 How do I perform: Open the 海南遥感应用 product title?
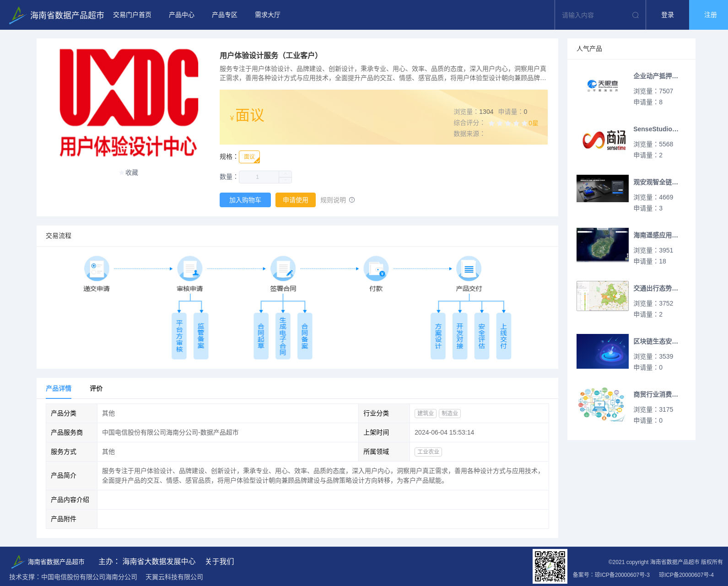pyautogui.click(x=656, y=235)
